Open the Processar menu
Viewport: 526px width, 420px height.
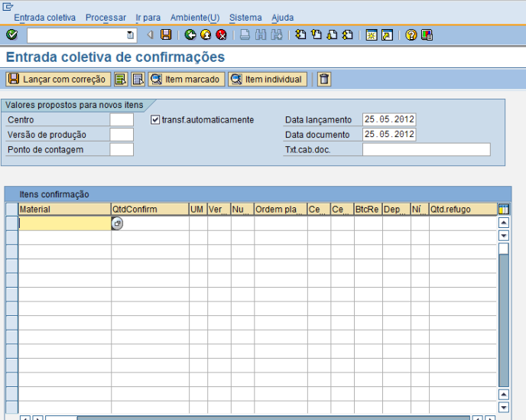click(x=106, y=18)
